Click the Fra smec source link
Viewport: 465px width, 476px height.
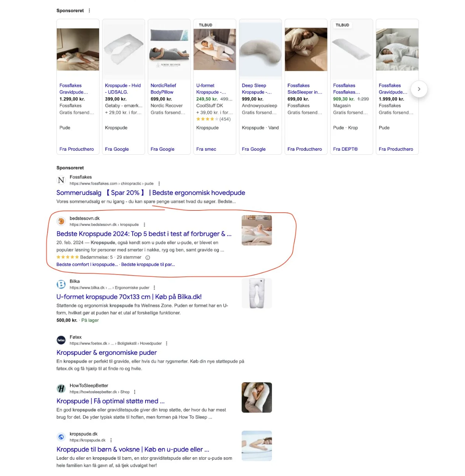206,149
